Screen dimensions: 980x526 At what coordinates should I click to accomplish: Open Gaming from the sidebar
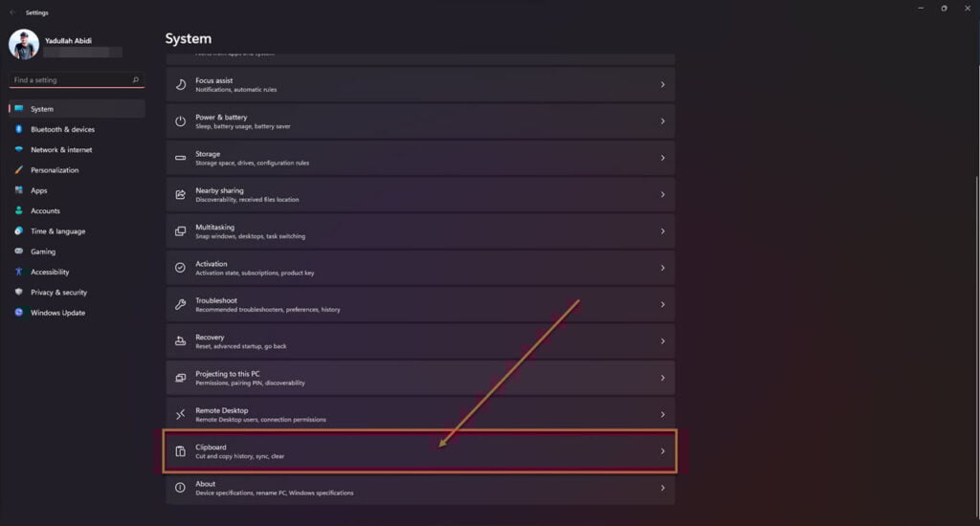tap(77, 252)
